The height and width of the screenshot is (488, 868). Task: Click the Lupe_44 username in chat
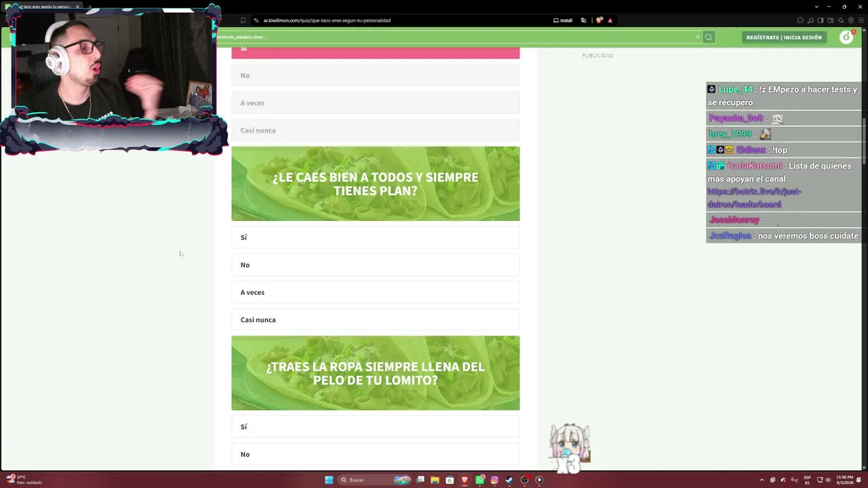735,89
